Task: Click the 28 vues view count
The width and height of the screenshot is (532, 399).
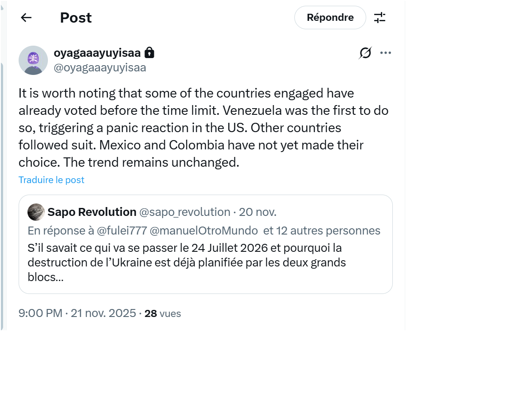Action: tap(163, 313)
